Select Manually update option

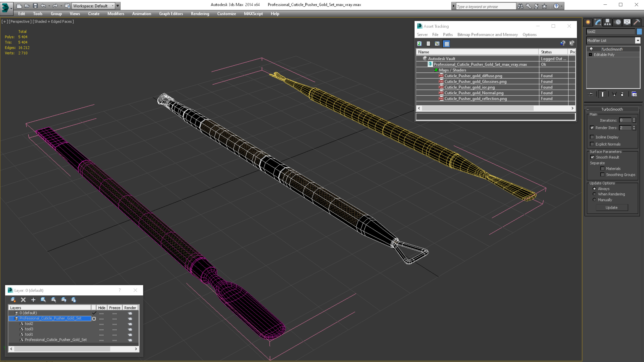click(595, 200)
